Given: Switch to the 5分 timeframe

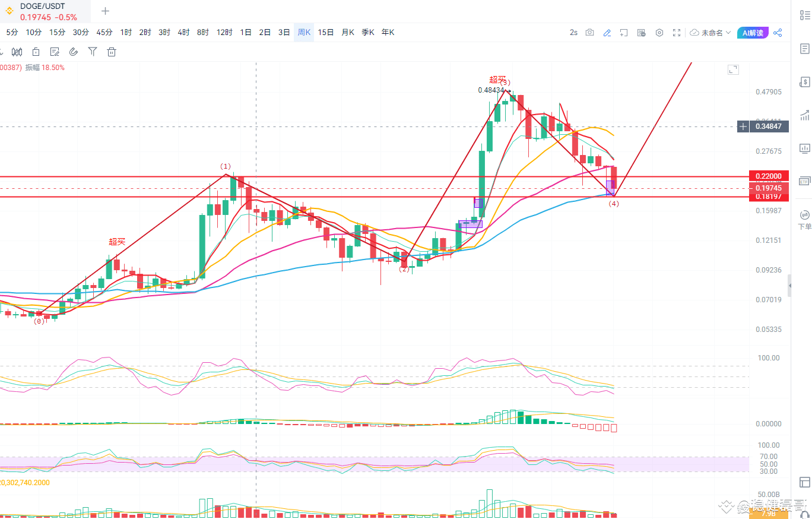Looking at the screenshot, I should click(12, 33).
